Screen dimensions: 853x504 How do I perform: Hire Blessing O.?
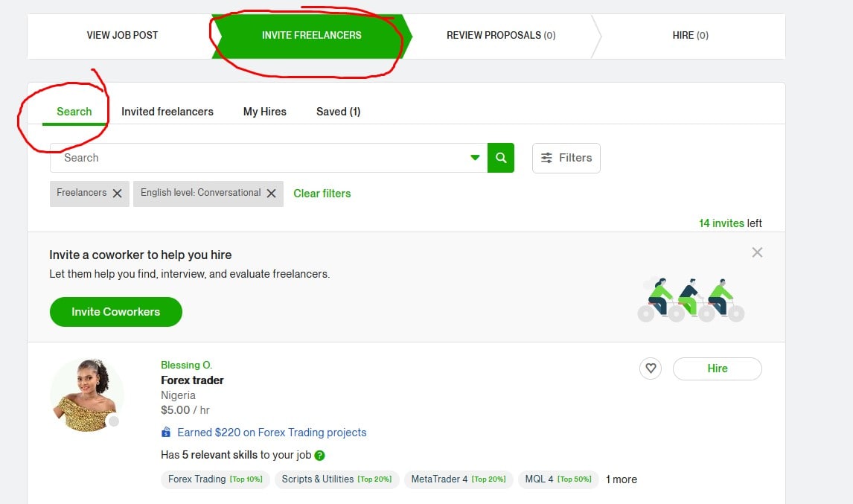[x=717, y=369]
